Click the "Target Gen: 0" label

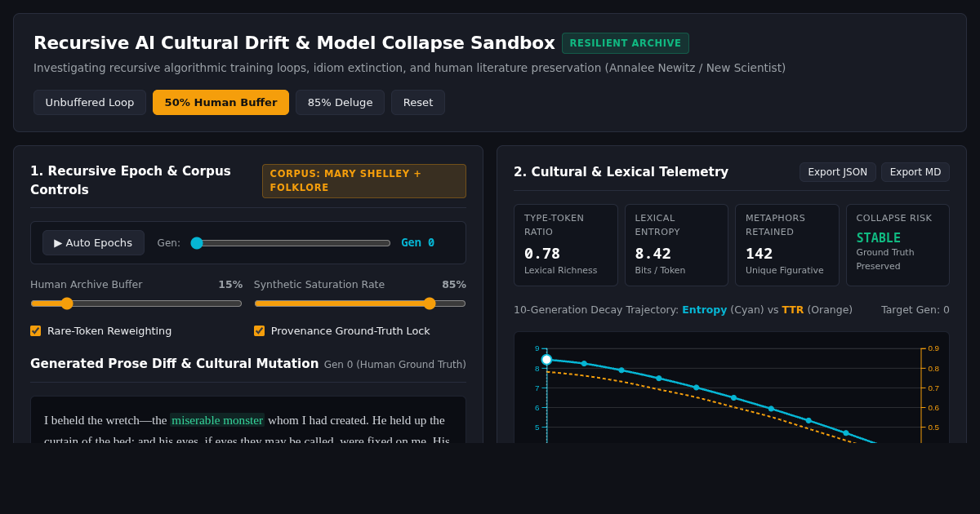(915, 310)
